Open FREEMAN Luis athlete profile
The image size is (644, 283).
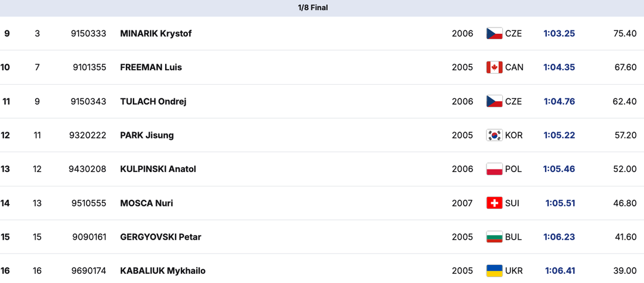coord(151,67)
